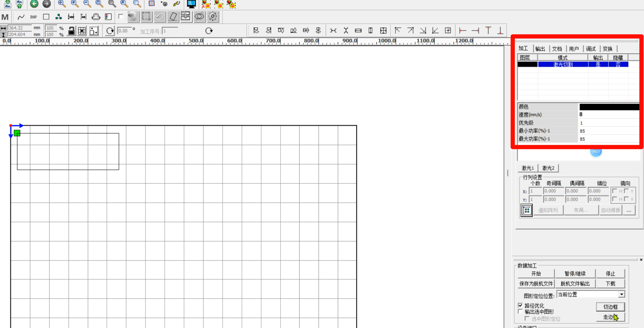Click the move to top-left corner icon
Viewport: 644px width, 328px height.
point(397,31)
